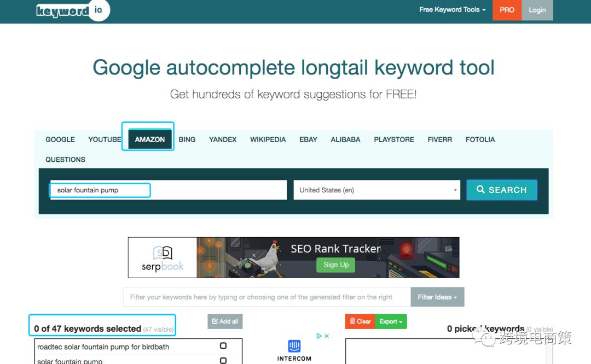Screen dimensions: 591x364
Task: Click the SEARCH button
Action: tap(502, 190)
